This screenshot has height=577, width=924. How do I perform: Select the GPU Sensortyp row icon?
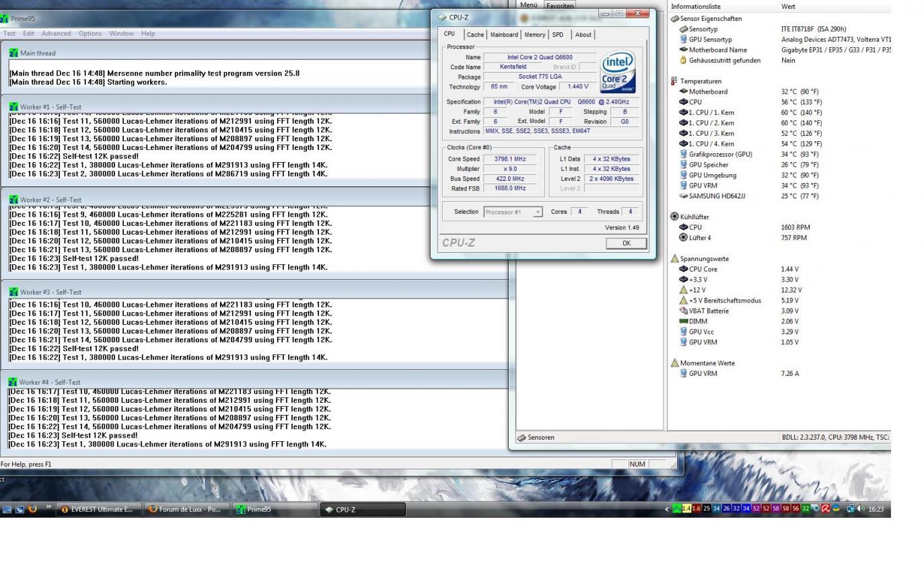click(x=684, y=40)
